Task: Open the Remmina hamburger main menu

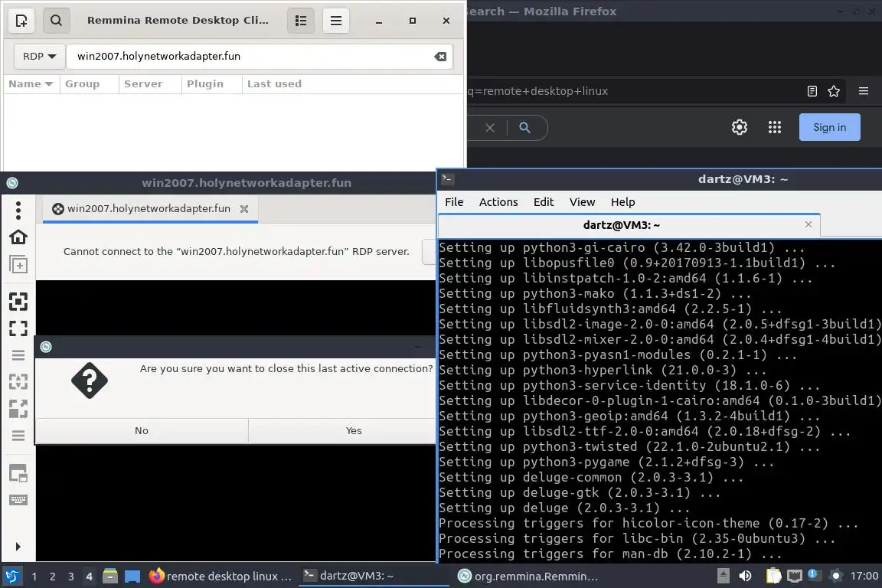Action: [336, 21]
